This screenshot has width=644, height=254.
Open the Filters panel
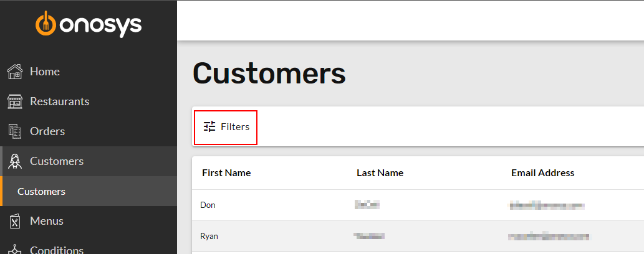point(226,127)
